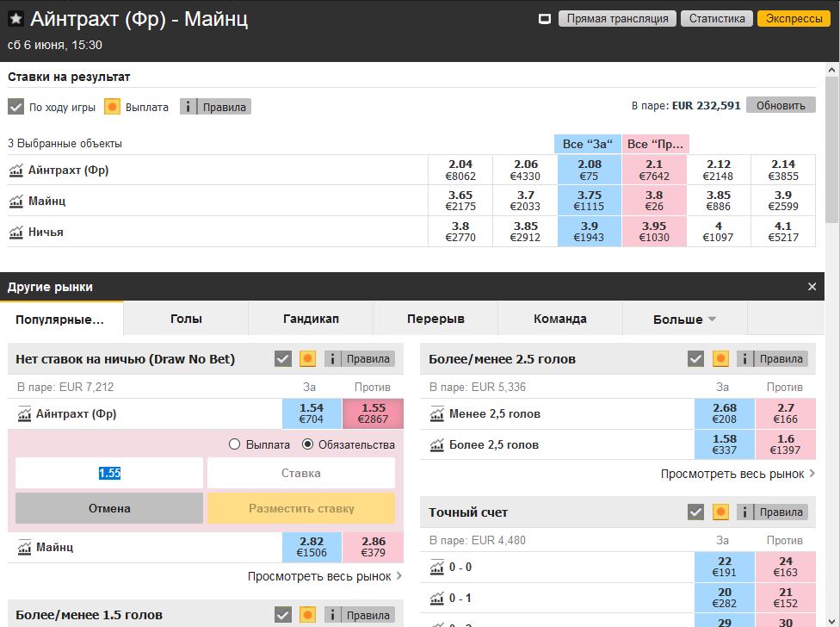Toggle in-play checkbox in Точный счет header
The width and height of the screenshot is (840, 627).
coord(696,512)
